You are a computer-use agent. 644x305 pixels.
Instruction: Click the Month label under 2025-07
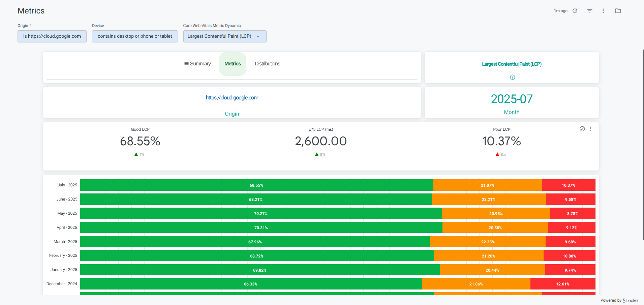click(512, 112)
